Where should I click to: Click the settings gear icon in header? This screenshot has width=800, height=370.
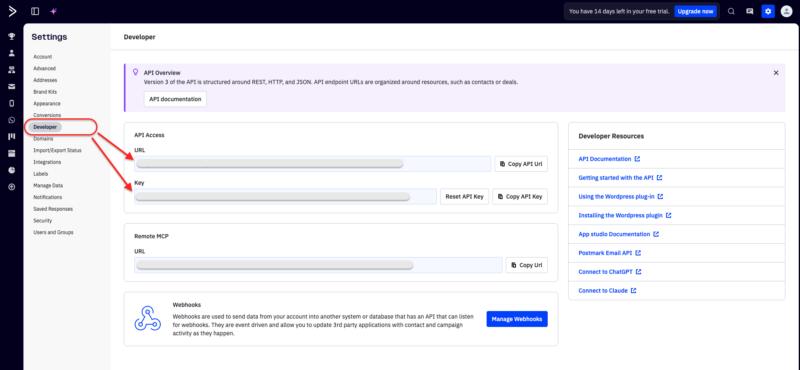tap(768, 11)
